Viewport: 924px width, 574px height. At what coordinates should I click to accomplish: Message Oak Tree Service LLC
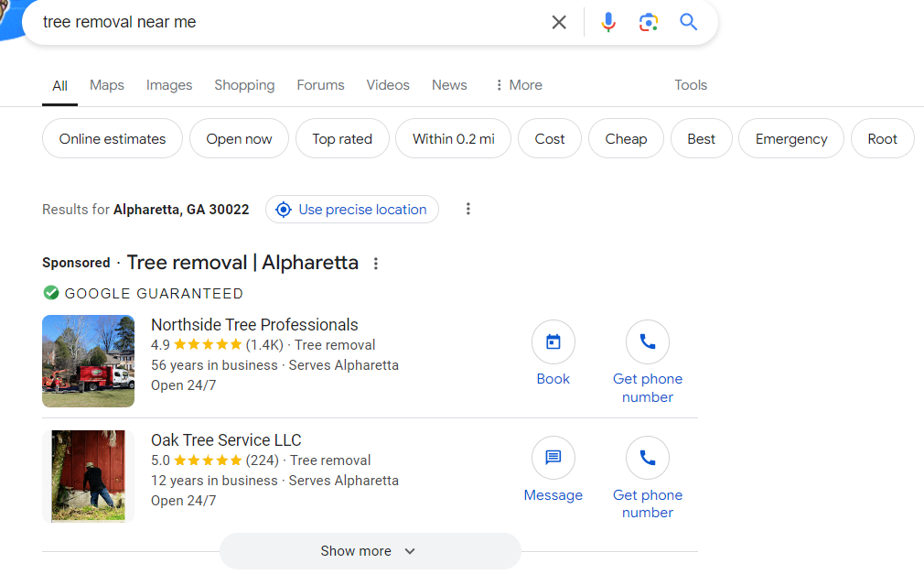coord(553,458)
